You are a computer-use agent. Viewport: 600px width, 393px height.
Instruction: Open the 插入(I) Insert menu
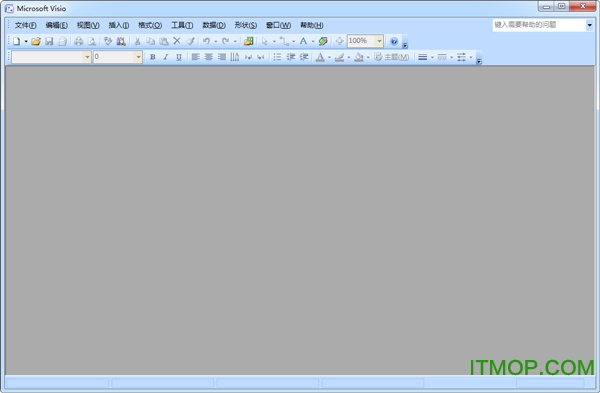click(119, 25)
